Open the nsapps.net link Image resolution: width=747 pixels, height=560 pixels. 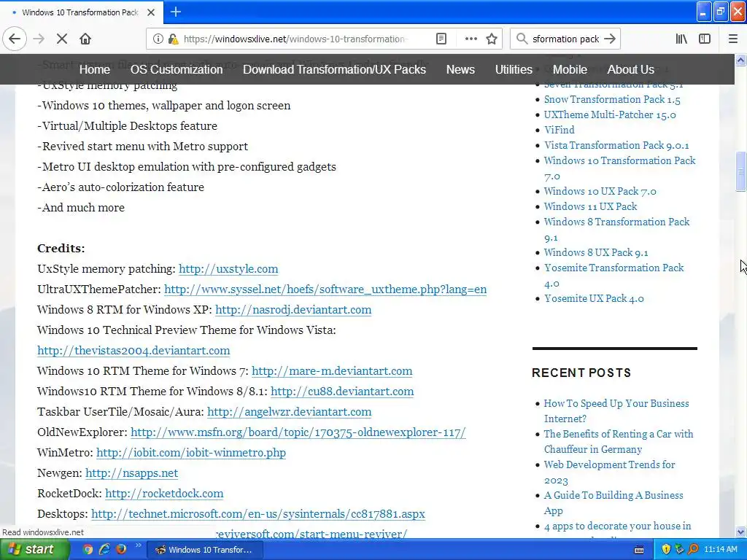pyautogui.click(x=131, y=473)
